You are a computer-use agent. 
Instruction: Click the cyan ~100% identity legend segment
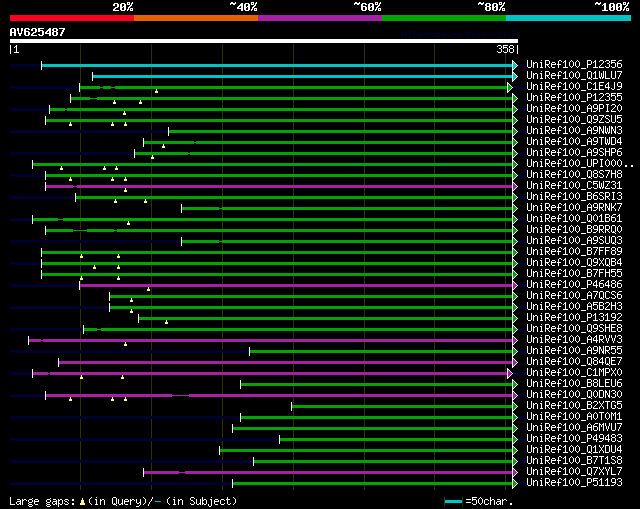point(569,18)
